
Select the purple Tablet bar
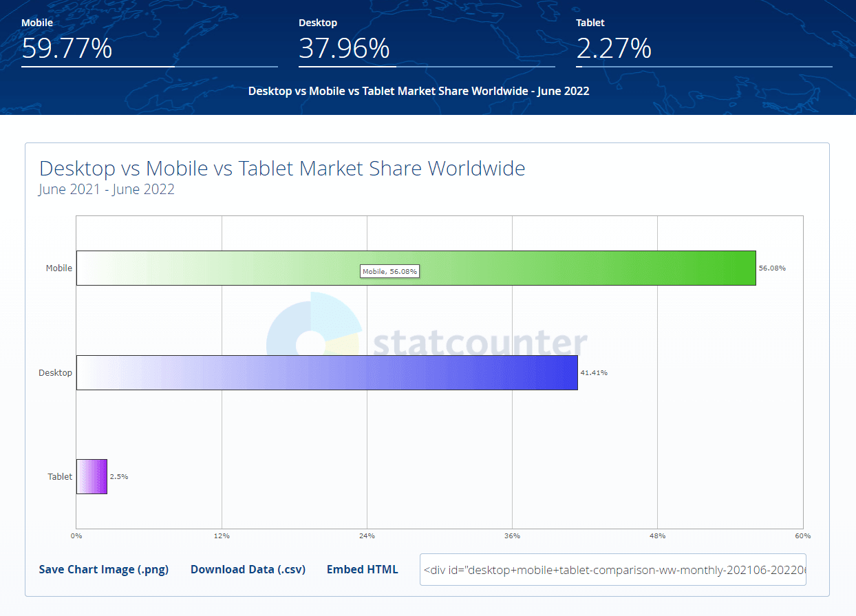point(92,476)
